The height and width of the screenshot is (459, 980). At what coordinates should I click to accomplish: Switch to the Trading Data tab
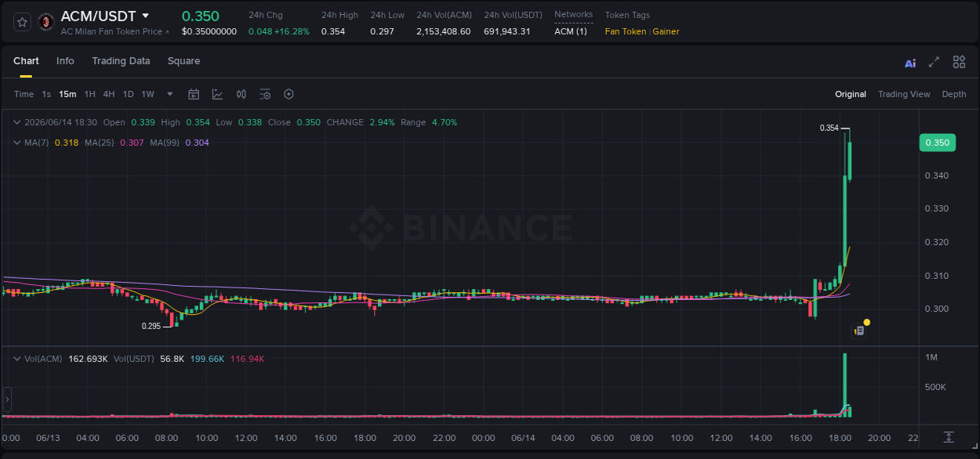[x=121, y=61]
